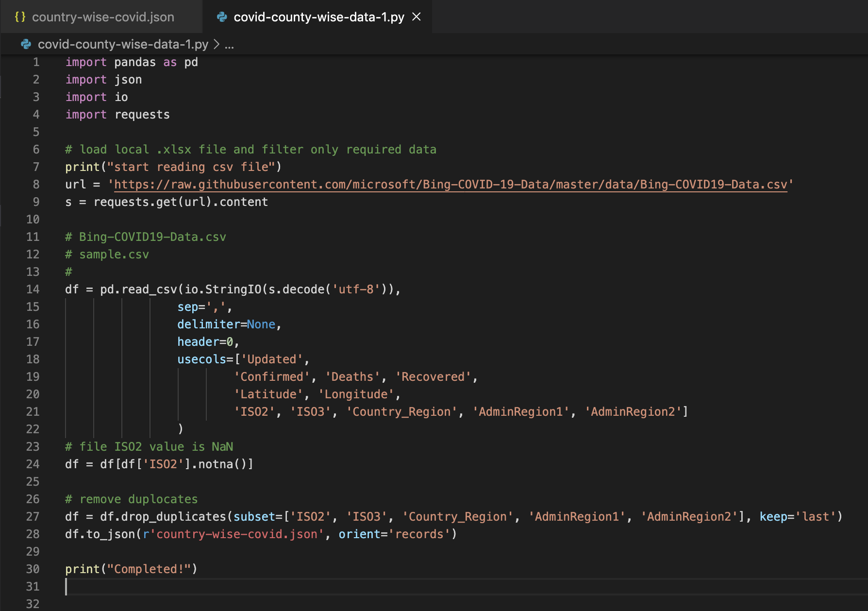Viewport: 868px width, 611px height.
Task: Click 'Country_Region' string on line 21
Action: click(401, 412)
